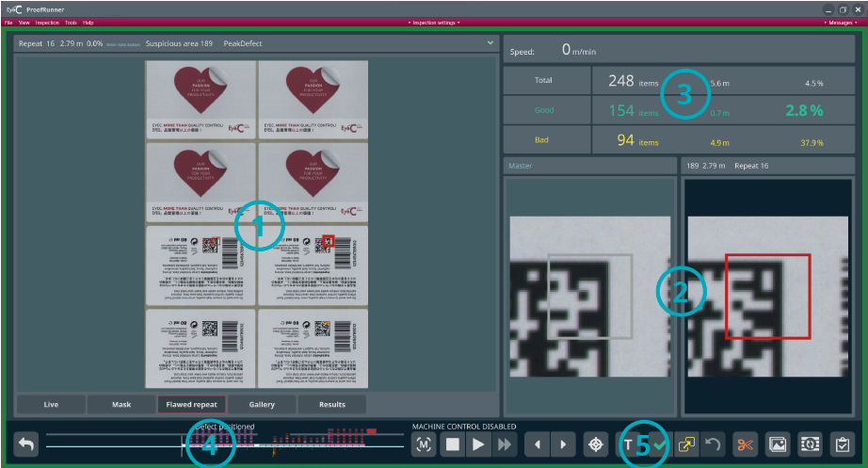Switch to the Mask tab
Image resolution: width=868 pixels, height=468 pixels.
121,404
